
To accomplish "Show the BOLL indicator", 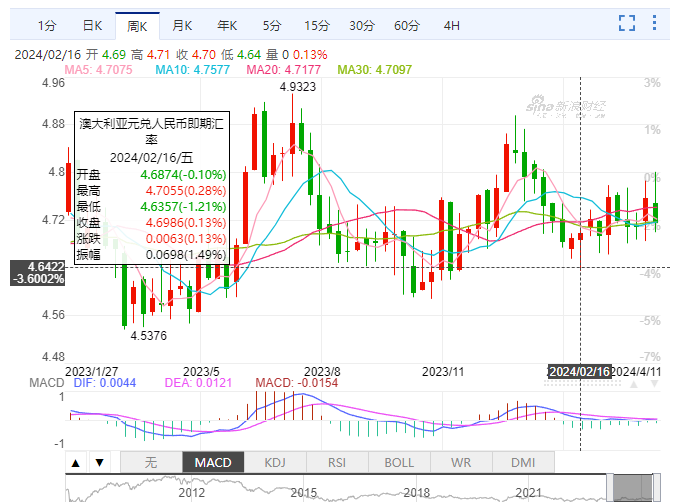I will tap(399, 462).
